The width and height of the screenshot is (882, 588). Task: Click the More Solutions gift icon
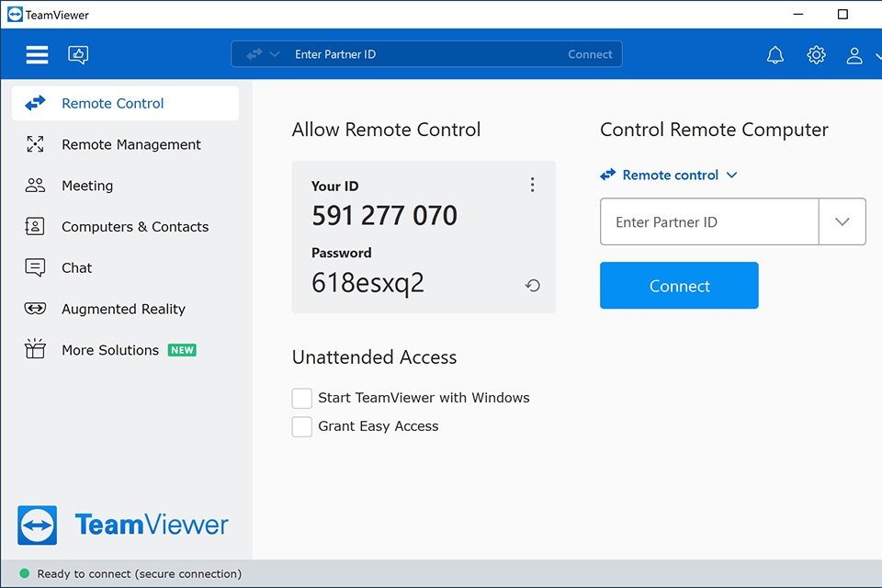point(34,350)
